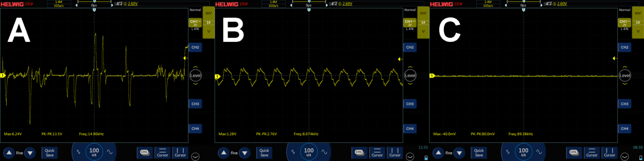This screenshot has width=644, height=161.
Task: Decrease timebase with small sine icon in panel C
Action: pyautogui.click(x=508, y=152)
